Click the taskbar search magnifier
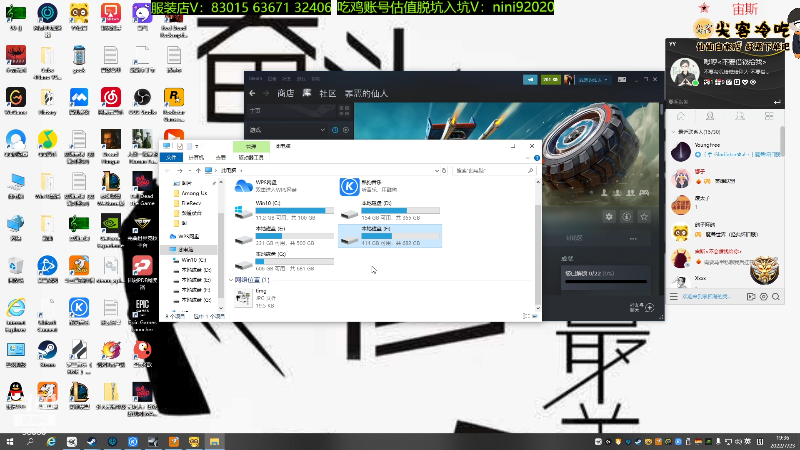 (30, 442)
